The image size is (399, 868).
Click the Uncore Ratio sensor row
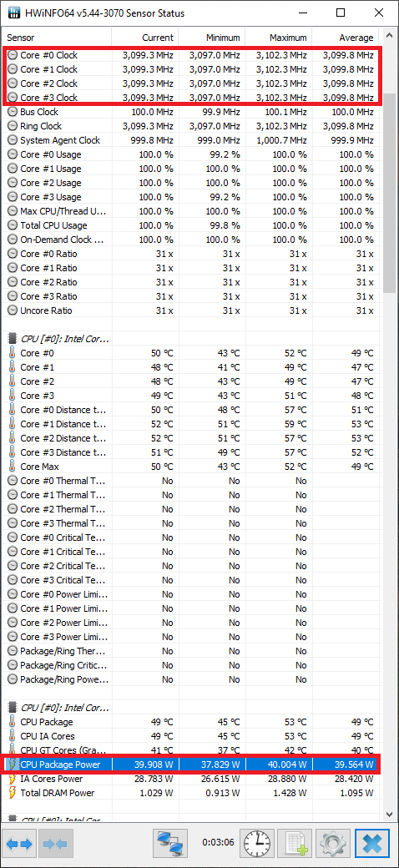click(191, 310)
